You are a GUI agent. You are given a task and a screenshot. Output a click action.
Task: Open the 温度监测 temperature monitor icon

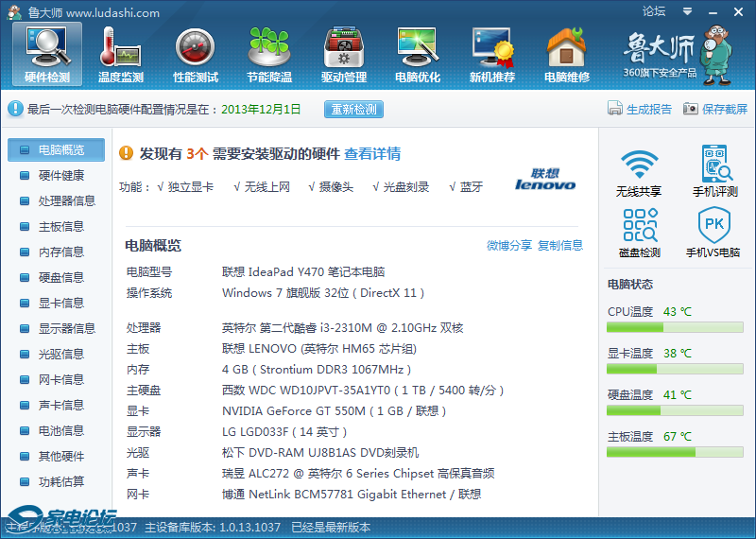[x=121, y=54]
